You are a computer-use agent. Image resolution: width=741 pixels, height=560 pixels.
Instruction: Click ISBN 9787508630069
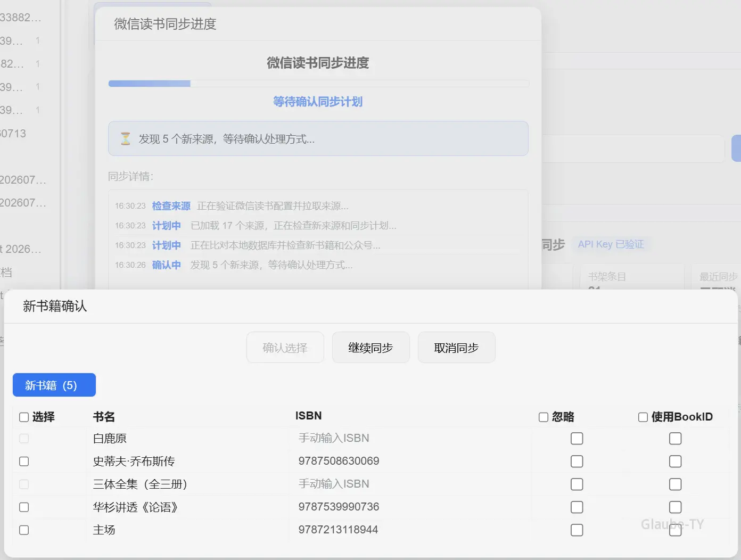click(x=339, y=461)
